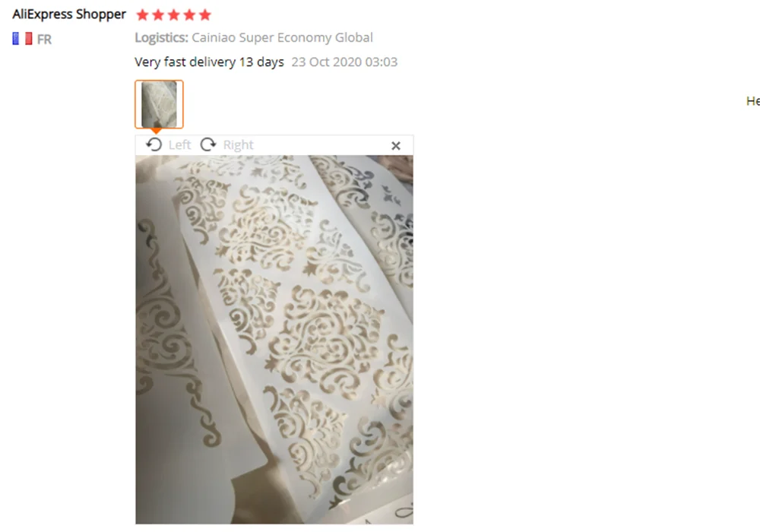Click the "Logistics:" label
760x532 pixels.
click(161, 37)
